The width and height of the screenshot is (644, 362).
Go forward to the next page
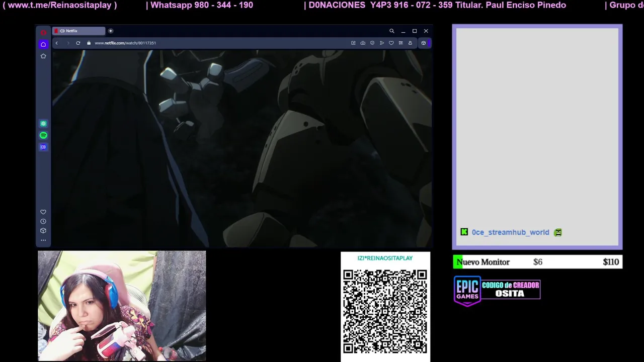pyautogui.click(x=68, y=43)
